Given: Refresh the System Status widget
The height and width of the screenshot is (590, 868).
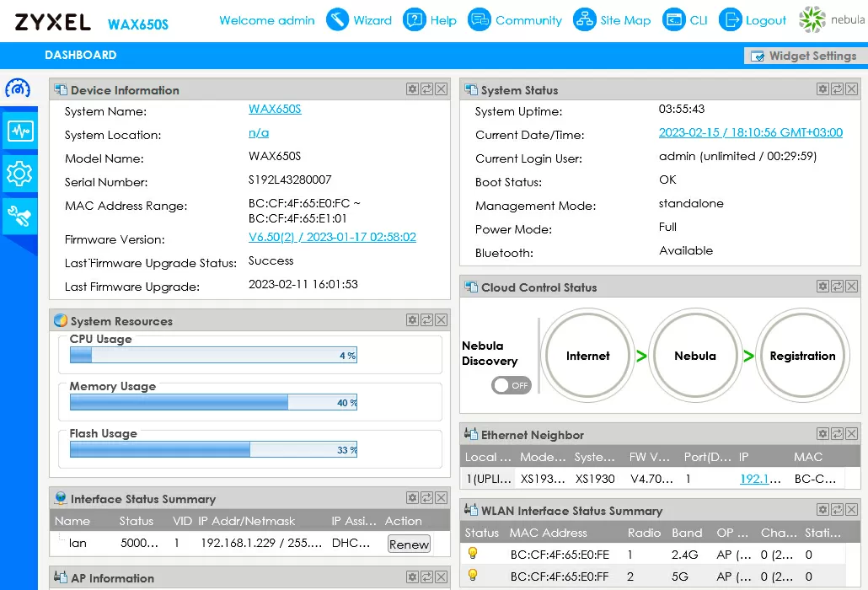Looking at the screenshot, I should pyautogui.click(x=838, y=89).
